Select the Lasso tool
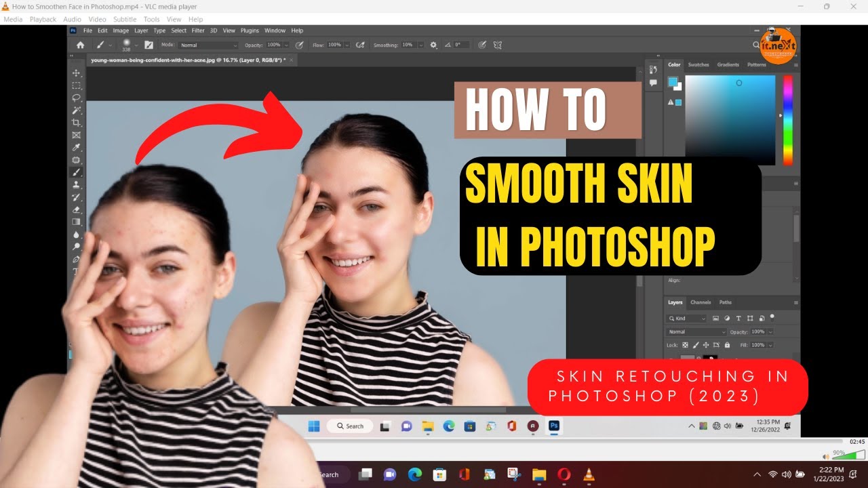 point(76,98)
